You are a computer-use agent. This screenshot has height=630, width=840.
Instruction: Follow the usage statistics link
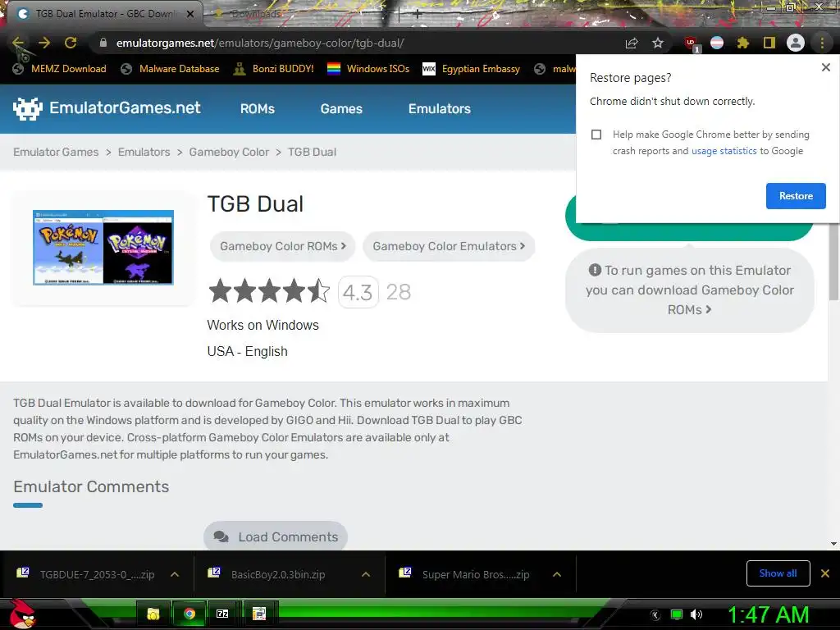point(724,151)
